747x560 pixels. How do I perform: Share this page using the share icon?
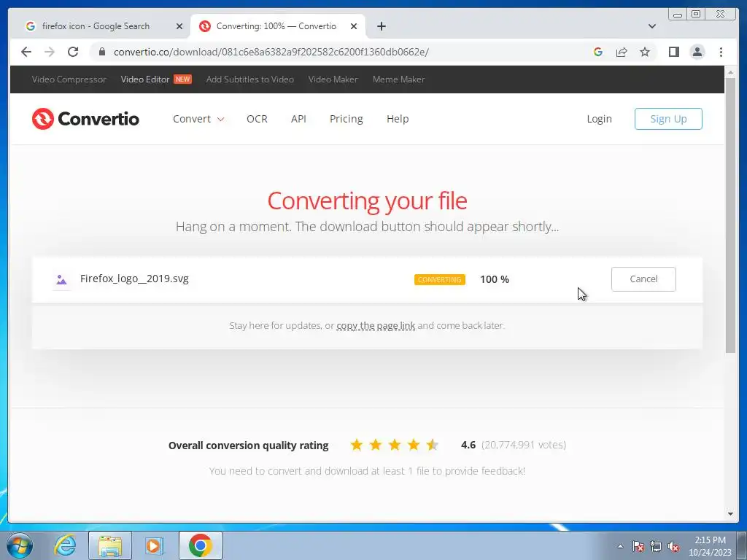tap(622, 52)
